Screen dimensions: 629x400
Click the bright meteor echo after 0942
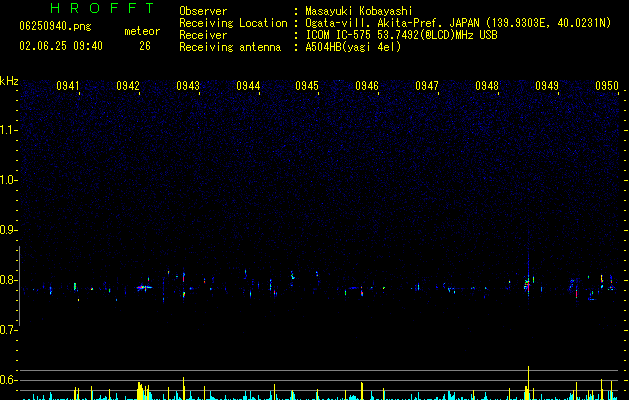pos(144,287)
